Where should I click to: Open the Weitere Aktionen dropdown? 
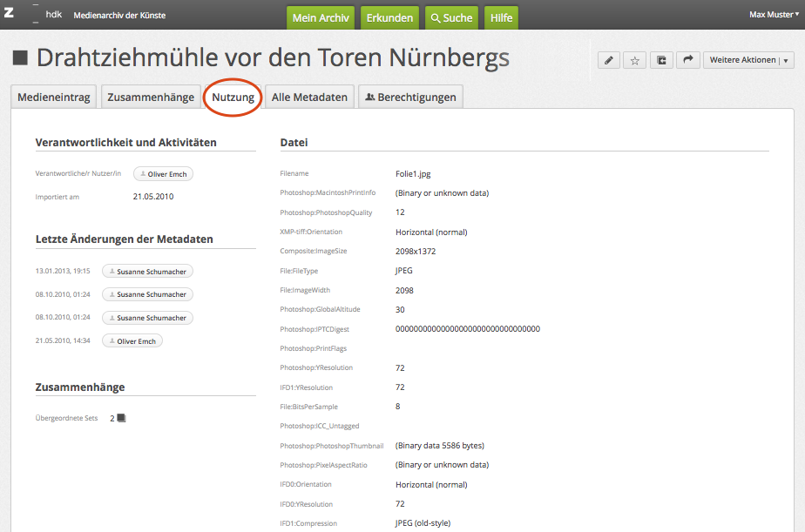pos(747,60)
